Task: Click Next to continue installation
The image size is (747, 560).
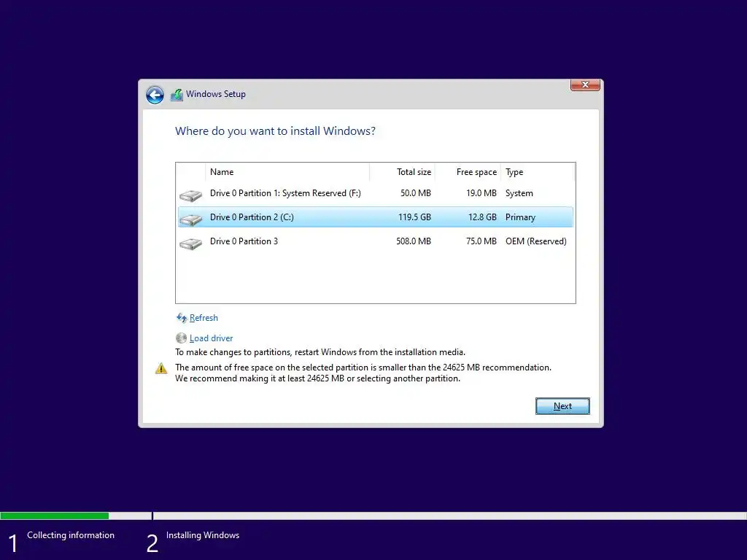Action: pos(562,406)
